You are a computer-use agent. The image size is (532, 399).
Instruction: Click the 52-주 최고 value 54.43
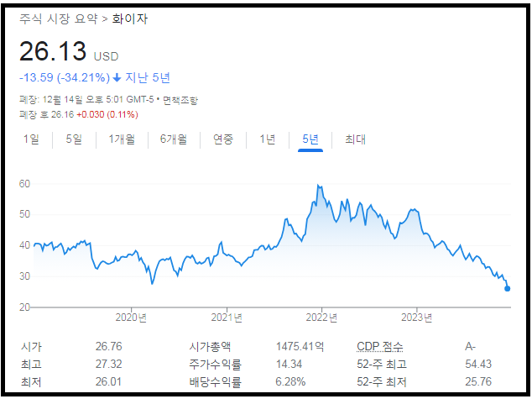click(x=478, y=365)
